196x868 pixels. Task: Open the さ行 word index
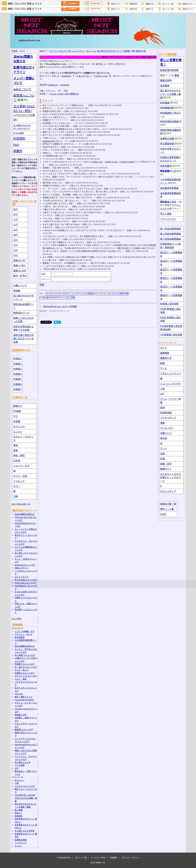tap(15, 219)
